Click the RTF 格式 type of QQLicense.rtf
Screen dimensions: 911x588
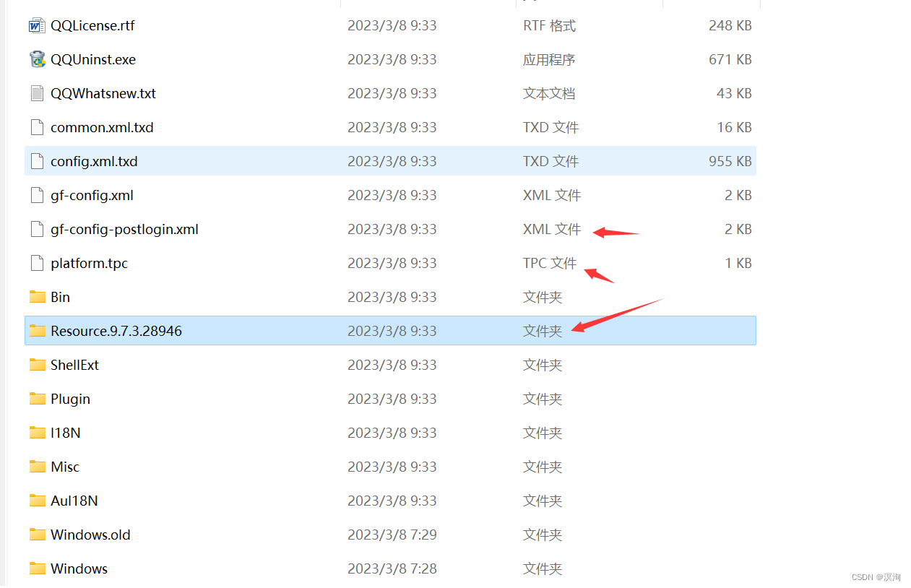point(549,26)
